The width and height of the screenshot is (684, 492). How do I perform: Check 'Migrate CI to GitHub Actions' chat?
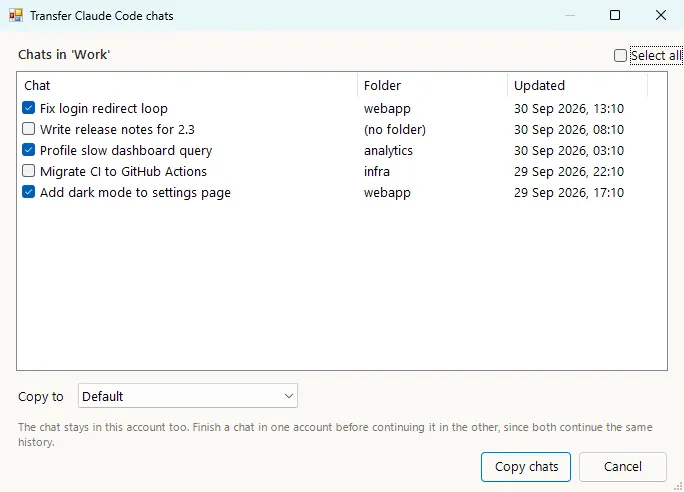tap(28, 171)
